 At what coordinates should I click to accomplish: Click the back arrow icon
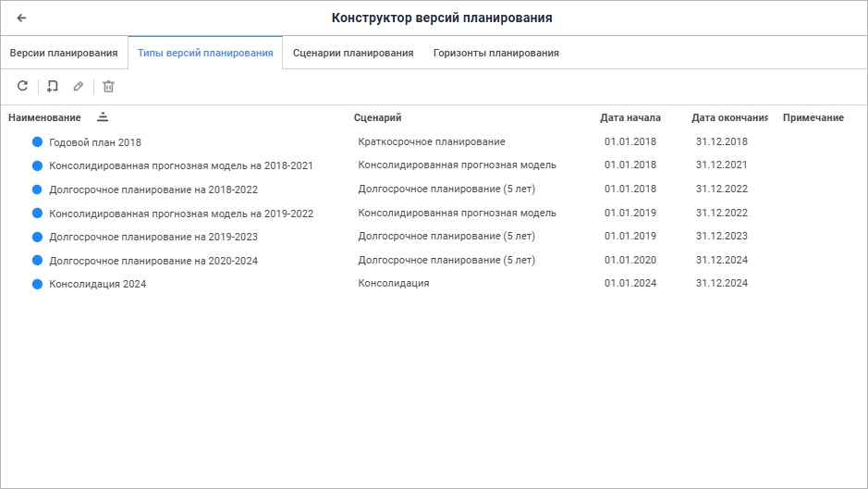(x=22, y=18)
